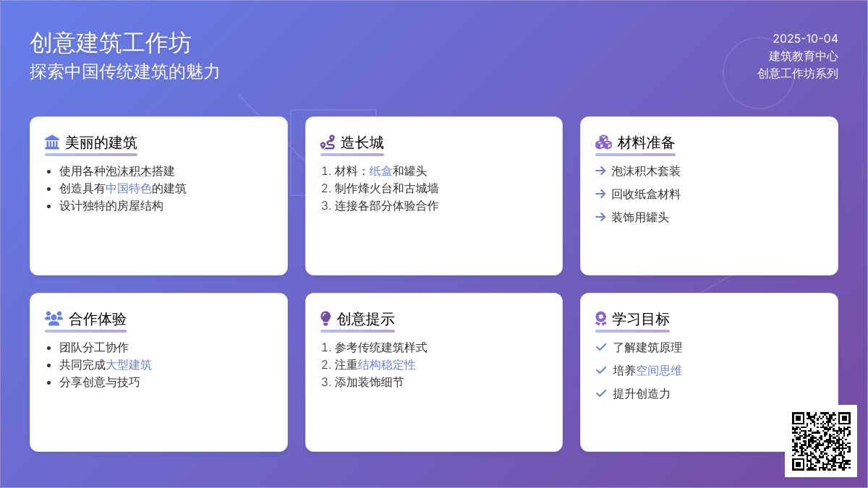The height and width of the screenshot is (488, 868).
Task: Click the checkmark next to 培养空间思维
Action: 600,371
